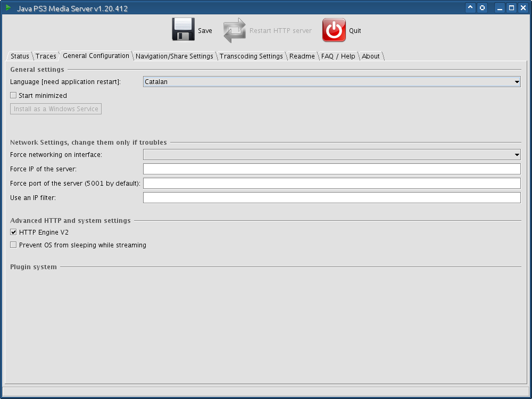The image size is (532, 399).
Task: Open the Traces tab
Action: point(46,56)
